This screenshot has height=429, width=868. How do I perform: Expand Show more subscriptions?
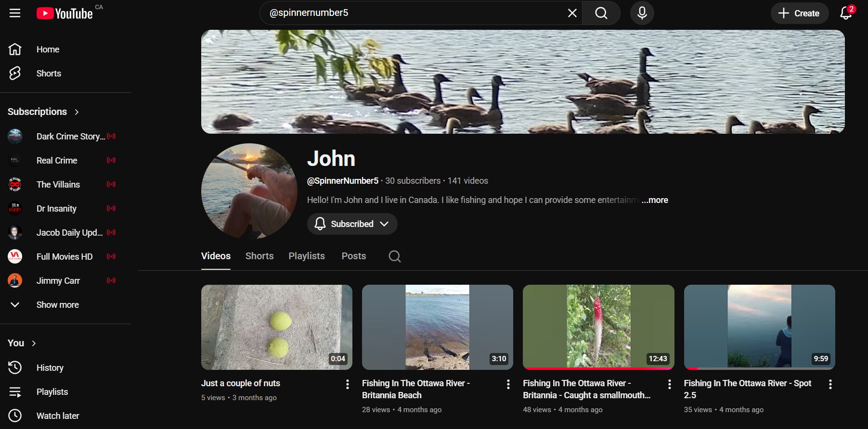tap(57, 305)
